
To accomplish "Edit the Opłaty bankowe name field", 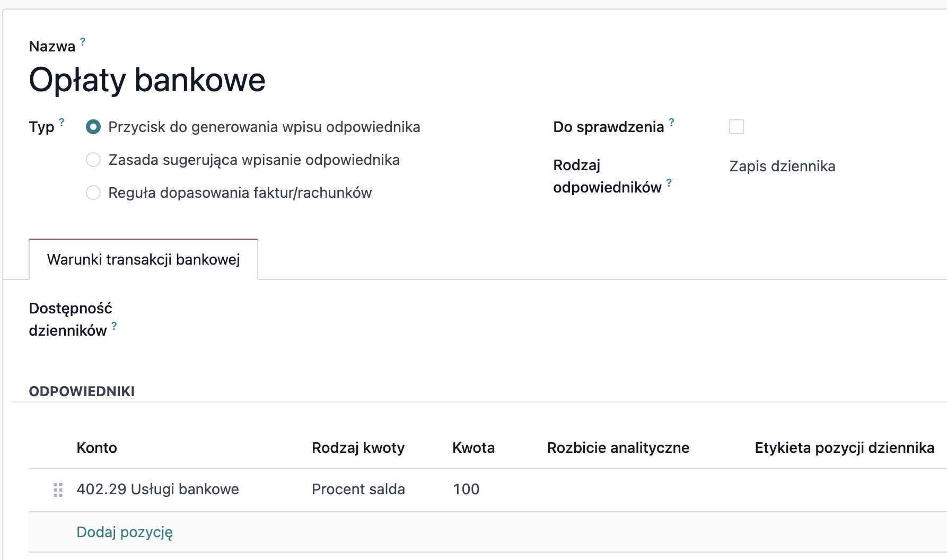I will tap(147, 81).
